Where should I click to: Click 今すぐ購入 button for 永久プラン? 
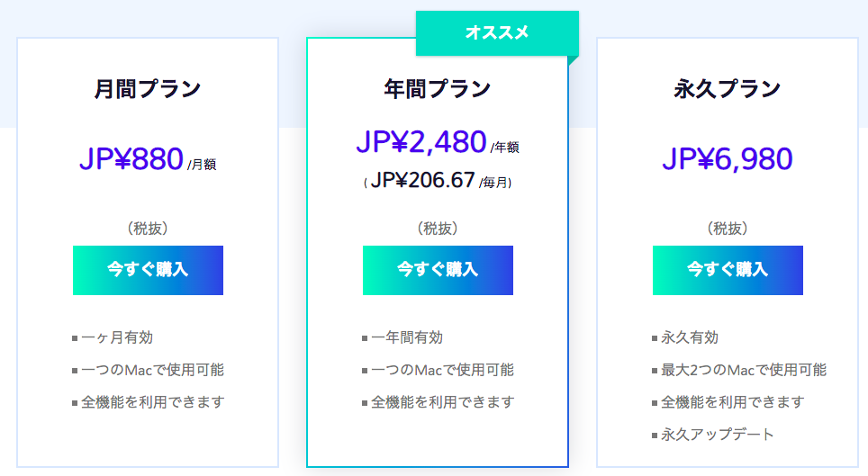[x=728, y=270]
